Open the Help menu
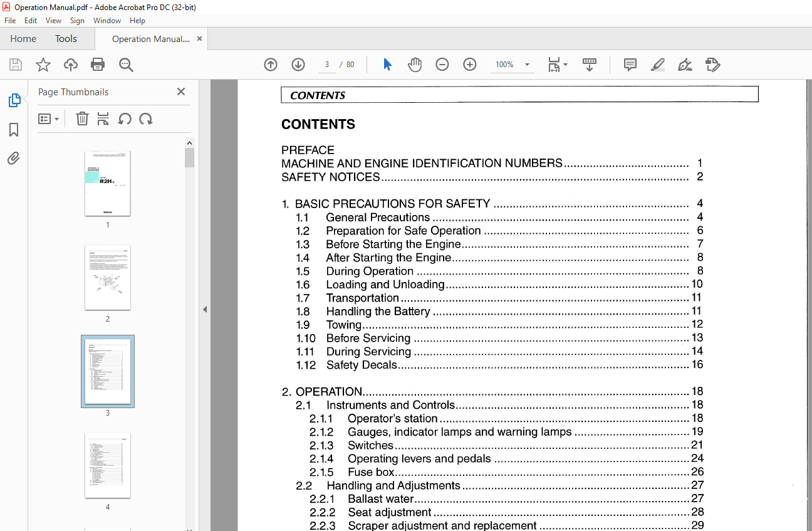Image resolution: width=812 pixels, height=531 pixels. [x=137, y=21]
